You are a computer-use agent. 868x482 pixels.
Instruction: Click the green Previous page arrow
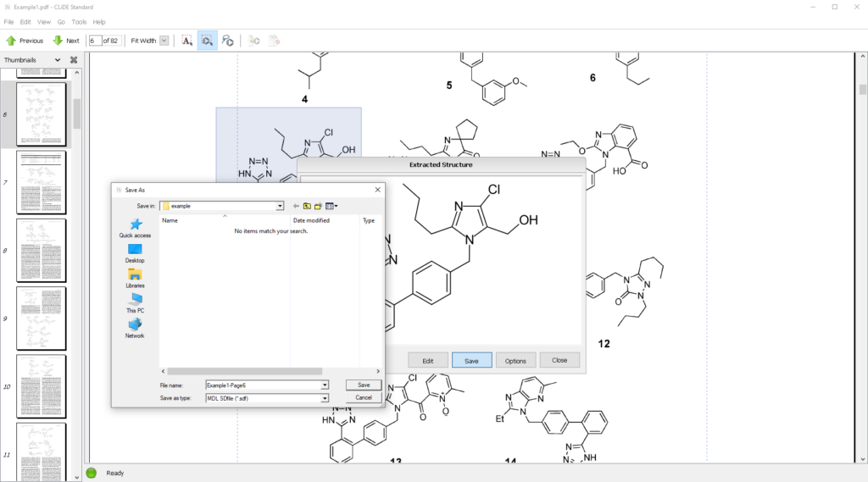(x=11, y=41)
